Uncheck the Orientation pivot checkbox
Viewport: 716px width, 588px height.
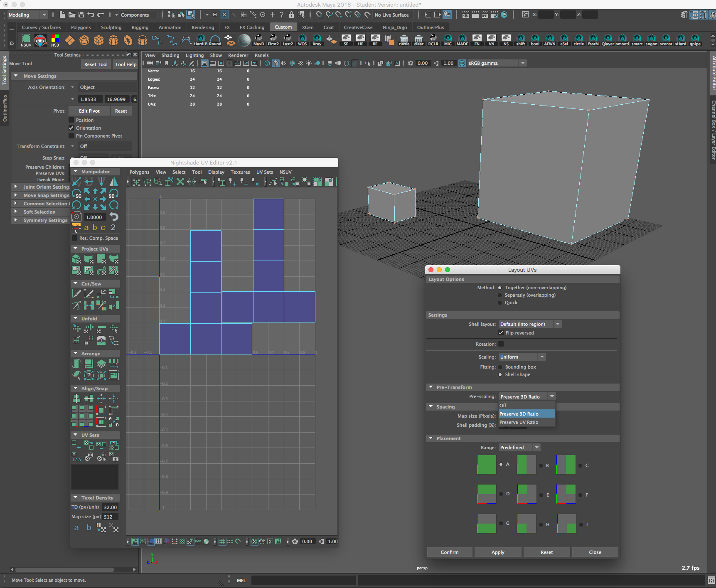tap(71, 128)
